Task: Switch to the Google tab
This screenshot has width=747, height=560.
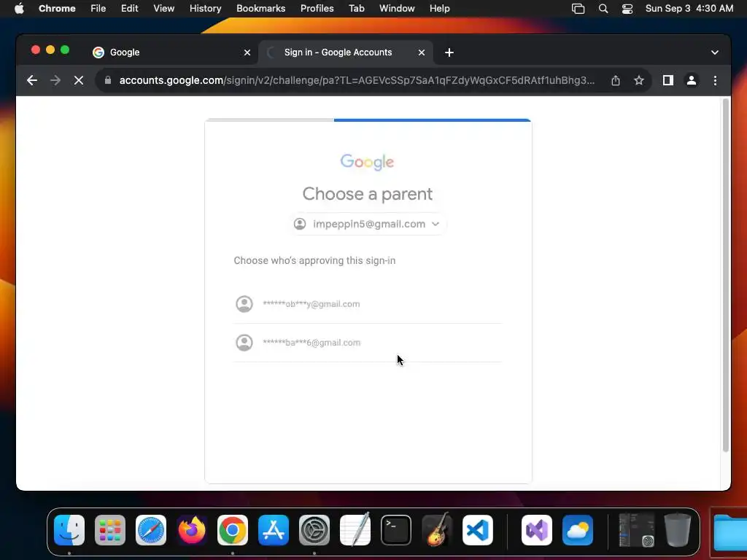Action: tap(171, 52)
